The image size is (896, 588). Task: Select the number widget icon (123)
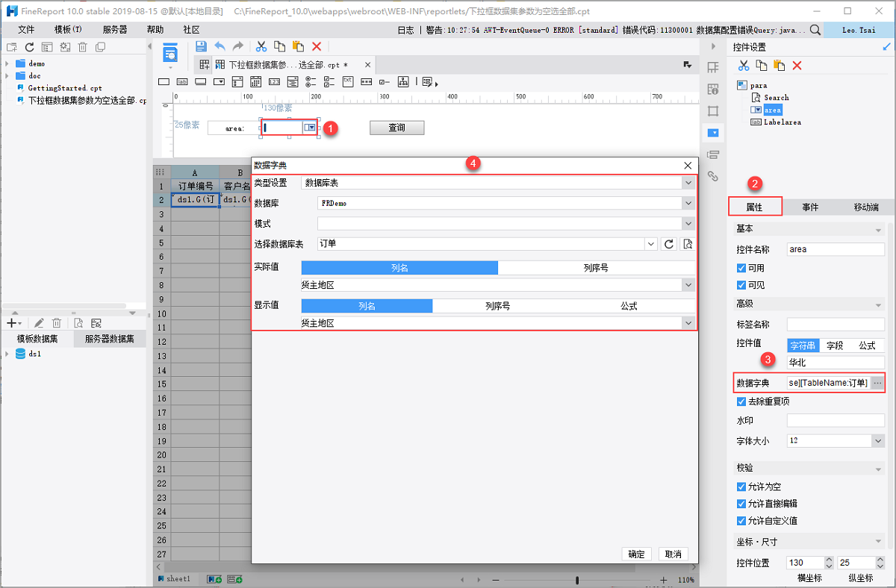tap(274, 82)
